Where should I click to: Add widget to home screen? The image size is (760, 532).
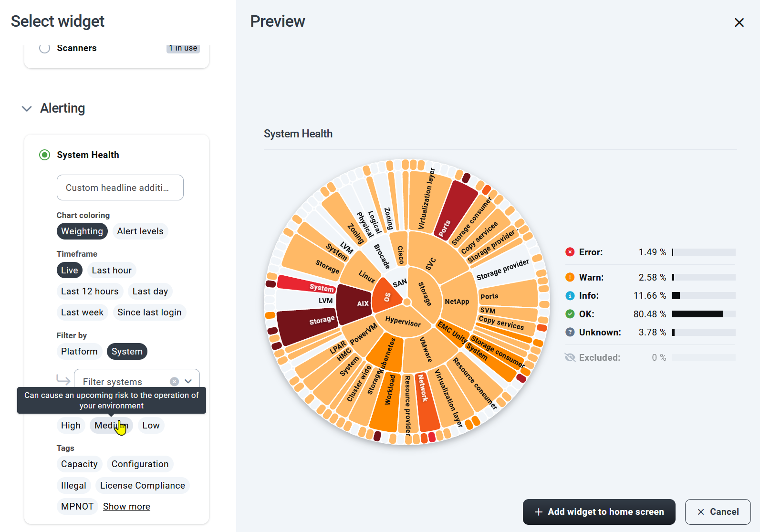[599, 512]
